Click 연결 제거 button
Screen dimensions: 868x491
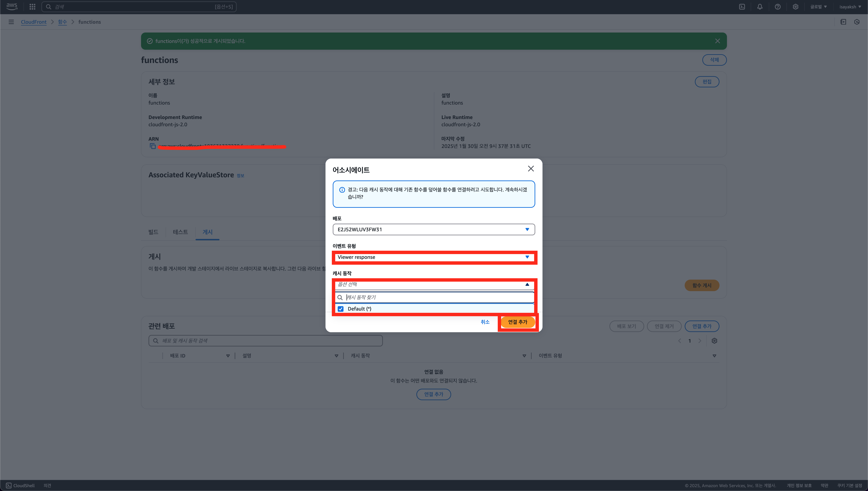(x=664, y=326)
